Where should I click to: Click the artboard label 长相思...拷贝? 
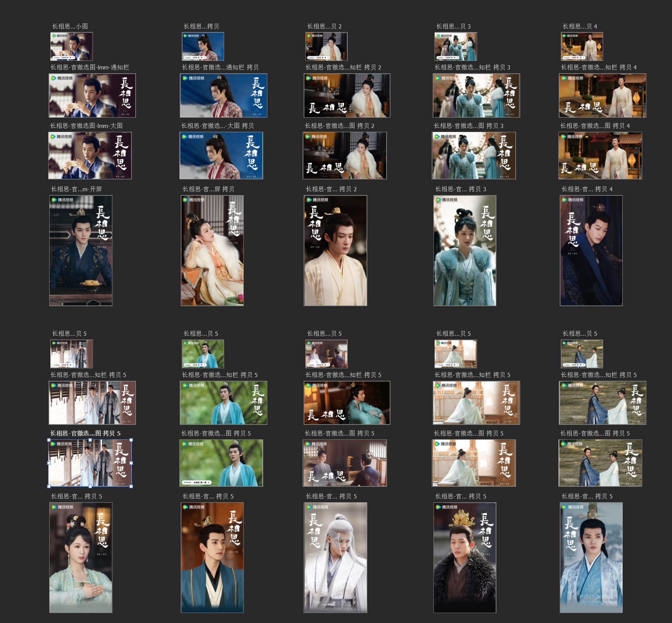point(201,26)
